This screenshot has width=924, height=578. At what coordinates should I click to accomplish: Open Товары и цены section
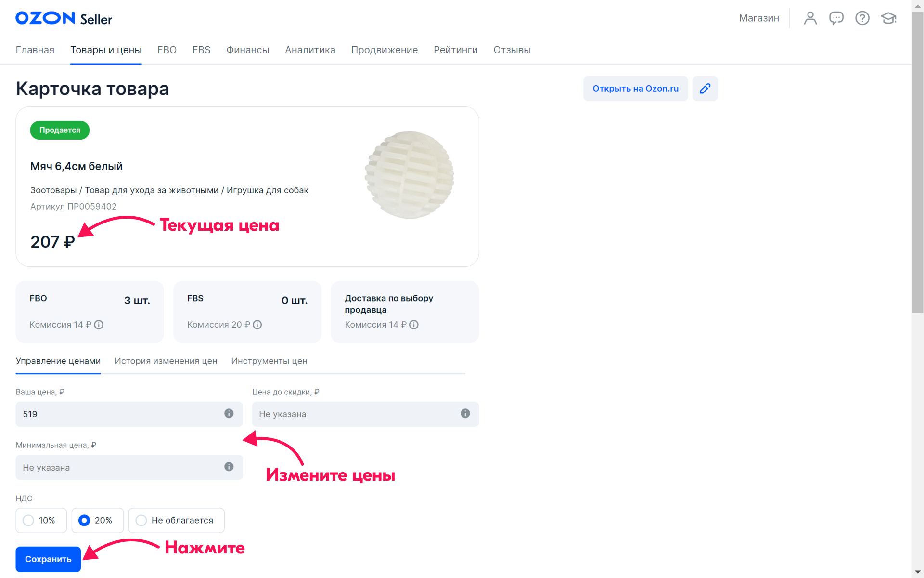pos(106,50)
